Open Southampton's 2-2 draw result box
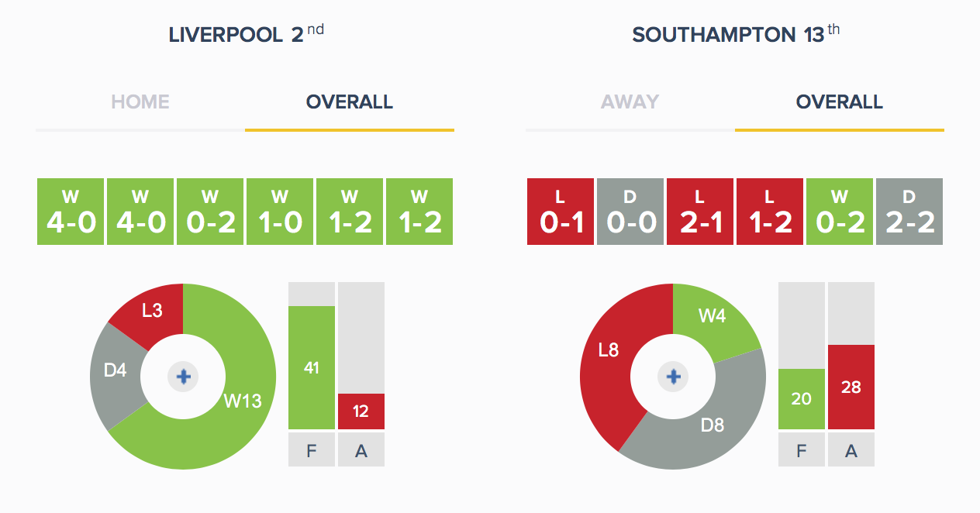 pyautogui.click(x=909, y=212)
